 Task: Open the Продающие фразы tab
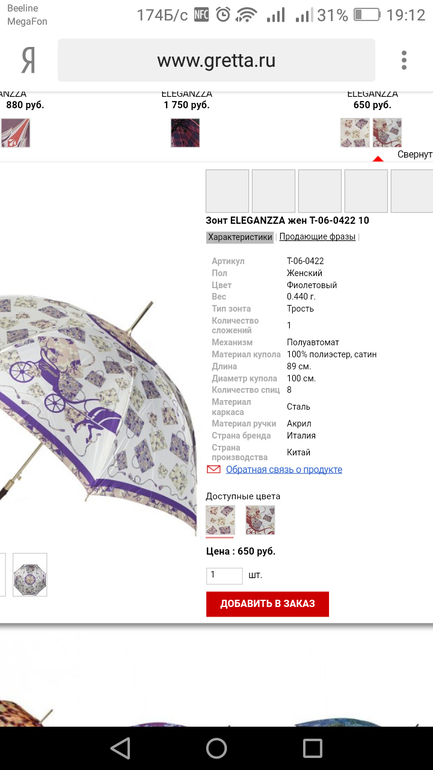317,237
